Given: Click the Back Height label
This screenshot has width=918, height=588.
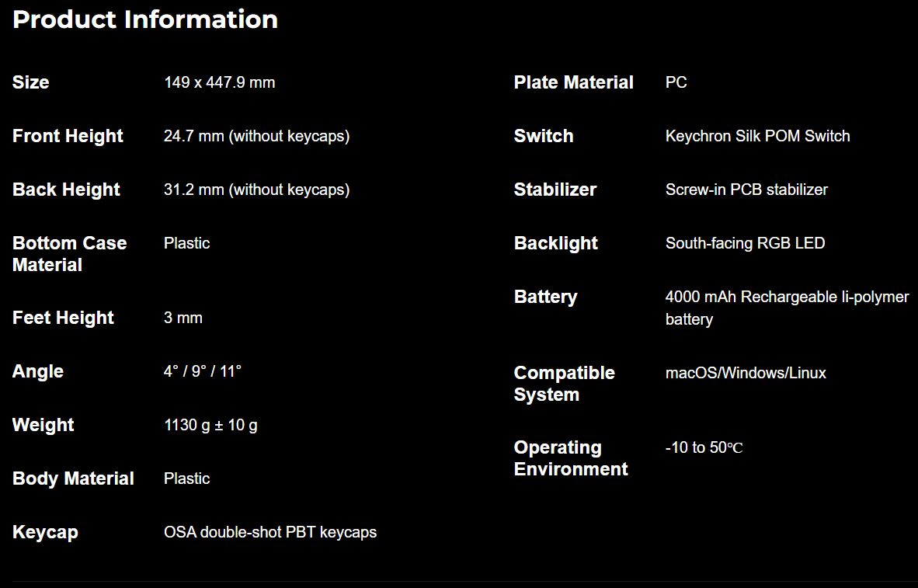Looking at the screenshot, I should click(x=66, y=190).
